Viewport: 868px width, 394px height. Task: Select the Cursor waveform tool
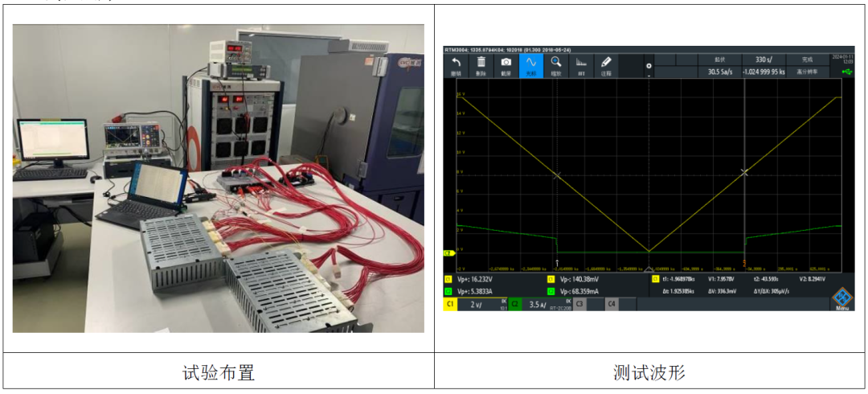530,65
